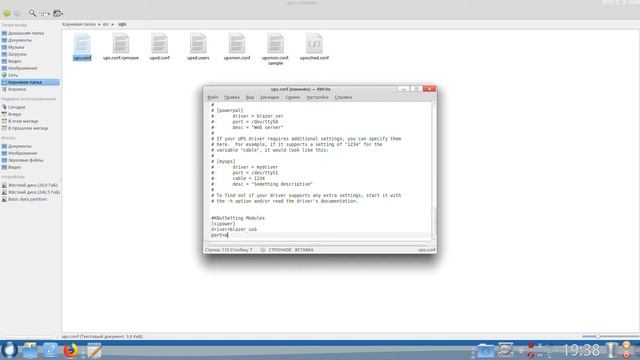Show files from Вчера
This screenshot has width=640, height=360.
pyautogui.click(x=14, y=114)
